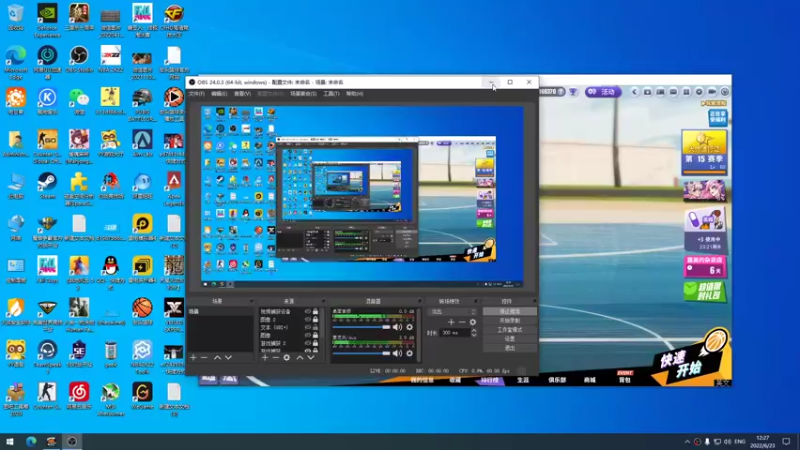Launch the CFHD desktop shortcut
This screenshot has width=800, height=450.
[173, 20]
